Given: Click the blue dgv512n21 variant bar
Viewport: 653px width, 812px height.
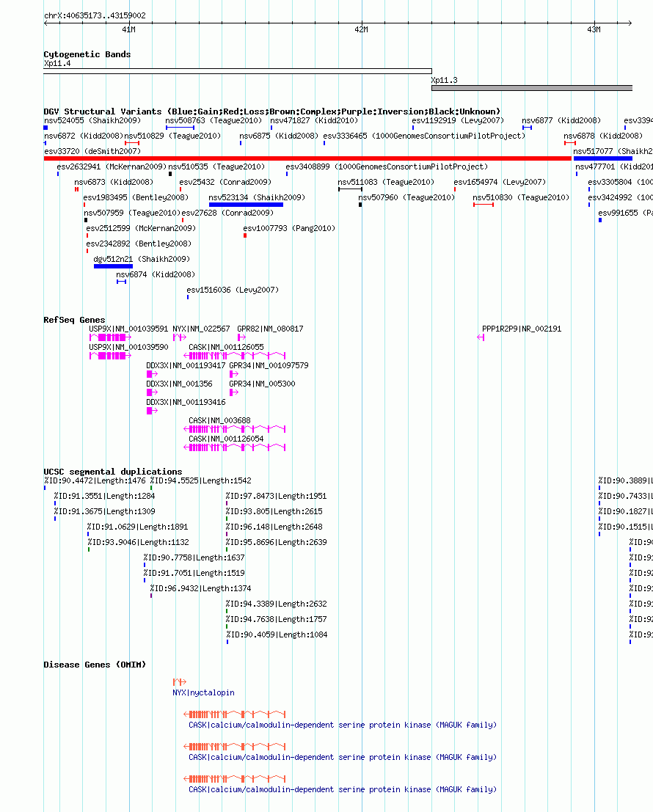Looking at the screenshot, I should point(114,266).
